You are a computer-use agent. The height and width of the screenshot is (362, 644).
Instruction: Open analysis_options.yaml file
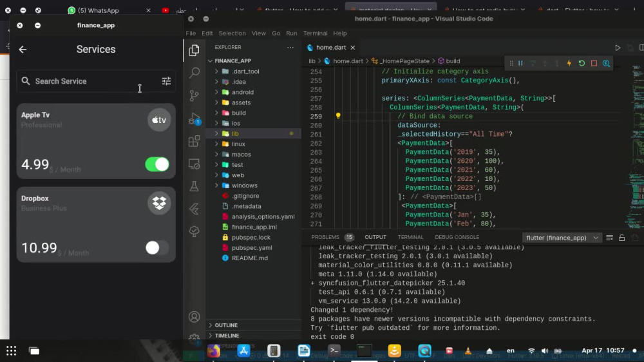[x=263, y=216]
